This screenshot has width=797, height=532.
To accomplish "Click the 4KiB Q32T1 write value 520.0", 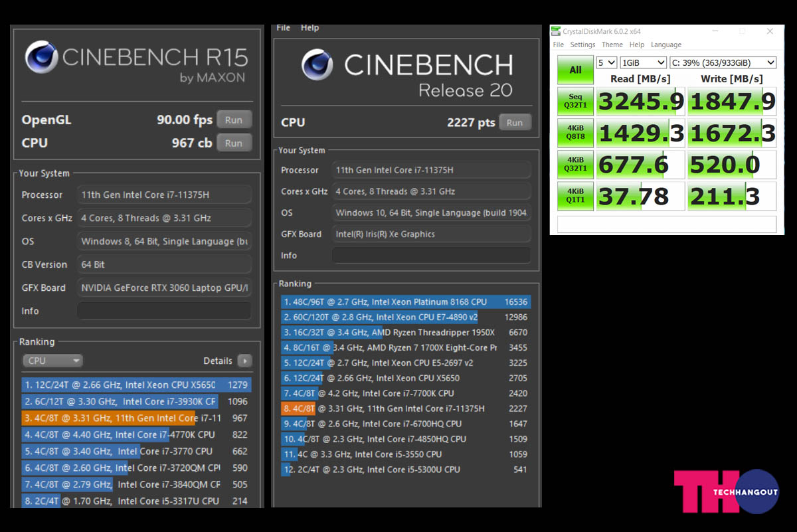I will [x=732, y=165].
